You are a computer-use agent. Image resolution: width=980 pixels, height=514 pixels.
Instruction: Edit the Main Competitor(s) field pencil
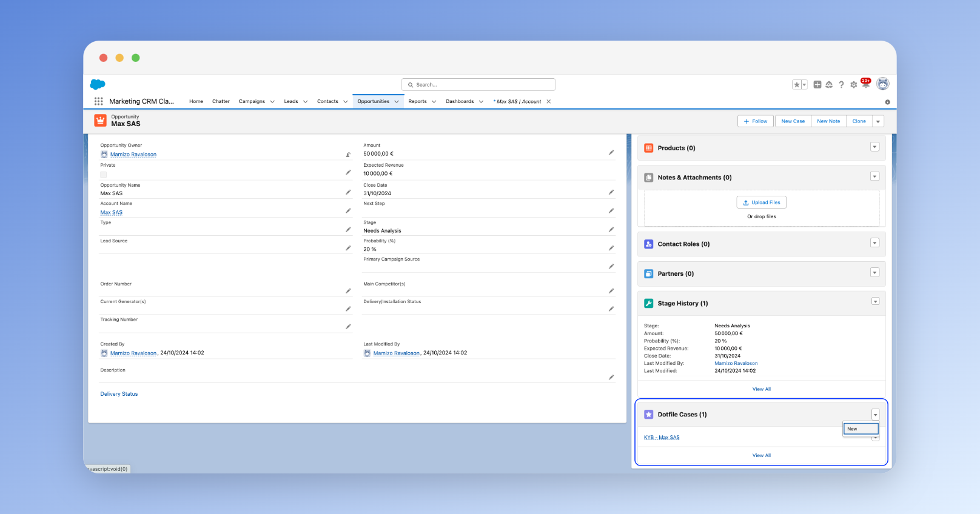coord(611,291)
